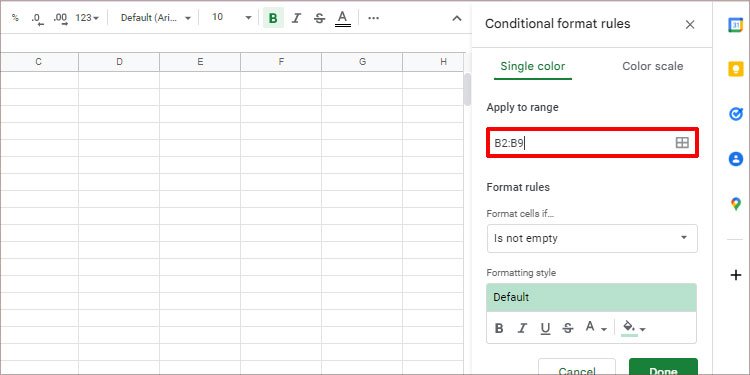Select column D header

coord(119,62)
